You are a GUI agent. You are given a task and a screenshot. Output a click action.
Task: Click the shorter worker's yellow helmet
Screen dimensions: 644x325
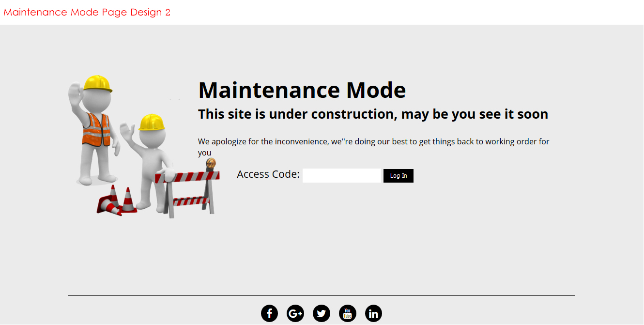(152, 123)
